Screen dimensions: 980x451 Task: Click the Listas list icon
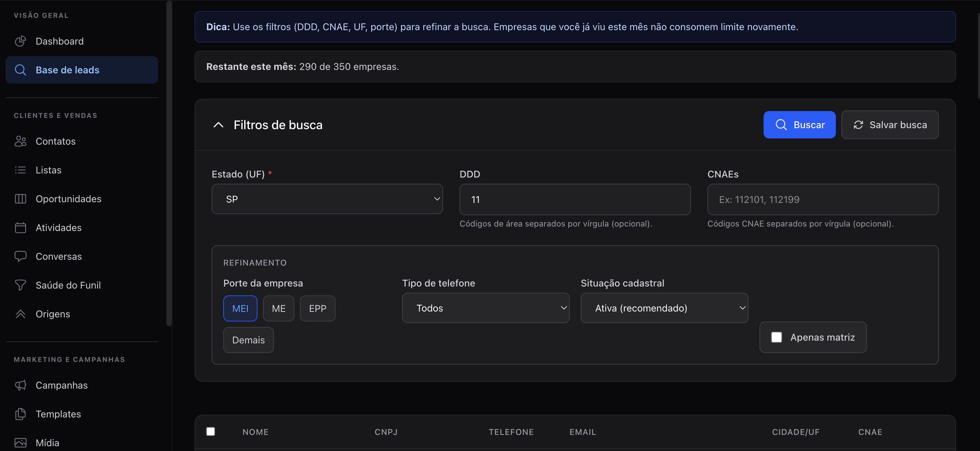[x=21, y=170]
